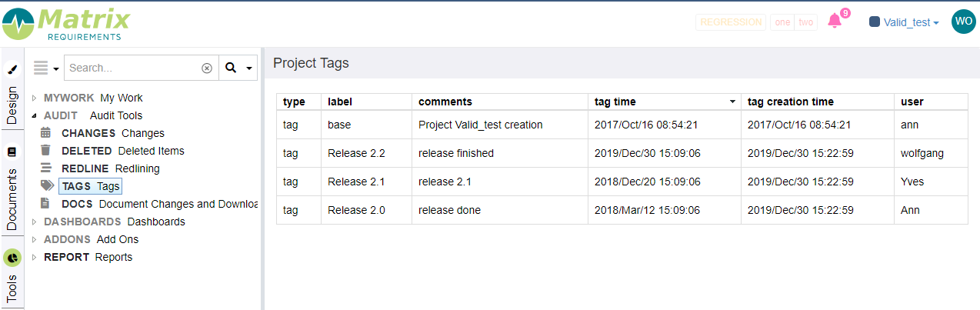
Task: Click the Tools pie chart icon
Action: pyautogui.click(x=12, y=257)
